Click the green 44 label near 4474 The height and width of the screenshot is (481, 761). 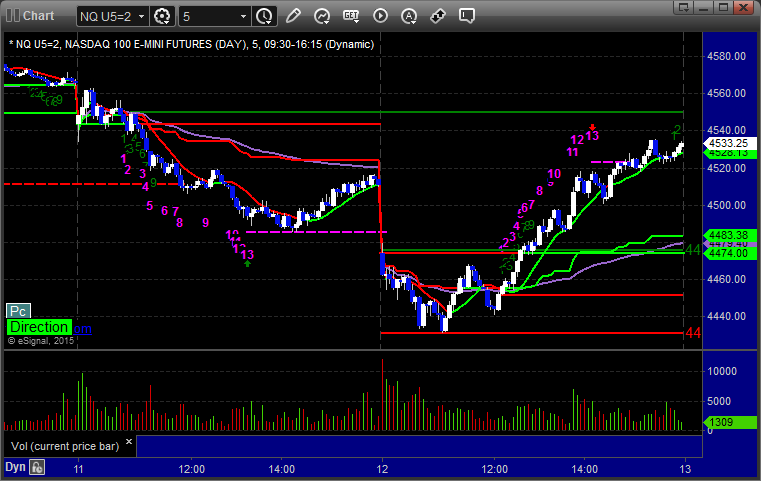(693, 250)
